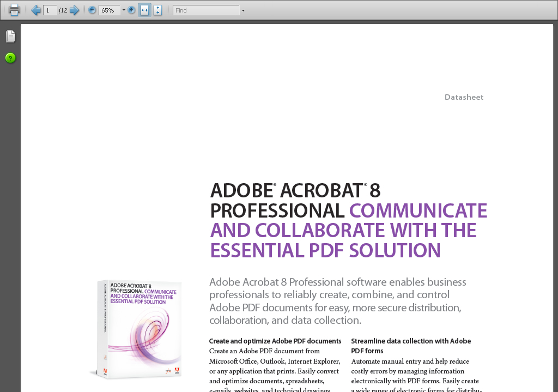The image size is (558, 392).
Task: Click the purple 'ESSENTIAL PDF SOLUTION' title line
Action: pyautogui.click(x=325, y=251)
